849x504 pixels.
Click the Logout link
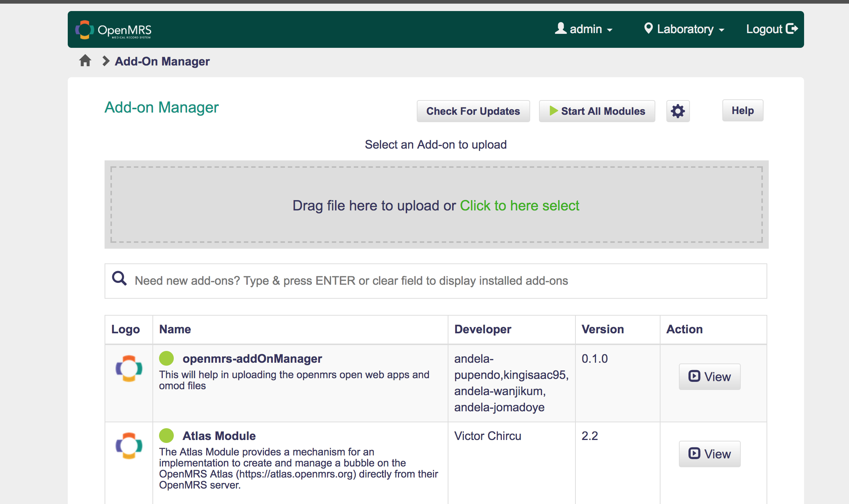(x=772, y=29)
